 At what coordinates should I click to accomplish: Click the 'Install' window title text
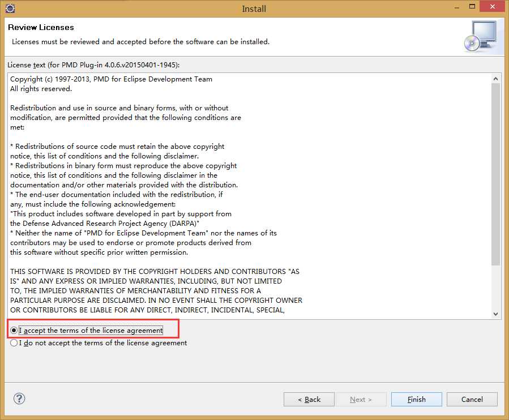click(254, 8)
